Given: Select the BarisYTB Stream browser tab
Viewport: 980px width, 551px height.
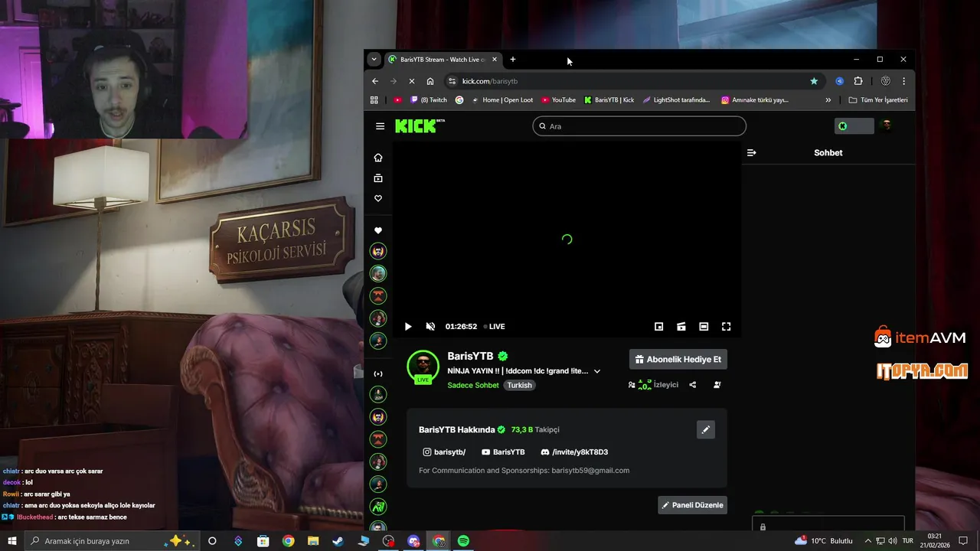Looking at the screenshot, I should click(443, 59).
